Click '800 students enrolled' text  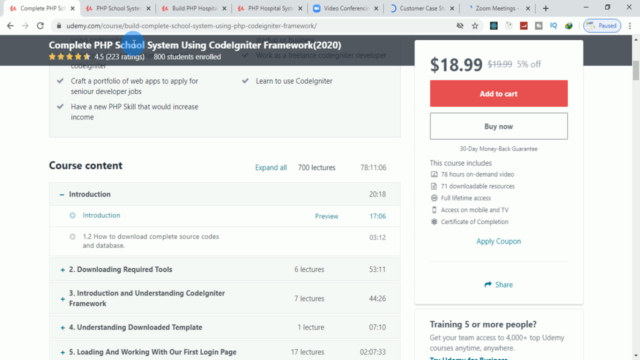(187, 57)
